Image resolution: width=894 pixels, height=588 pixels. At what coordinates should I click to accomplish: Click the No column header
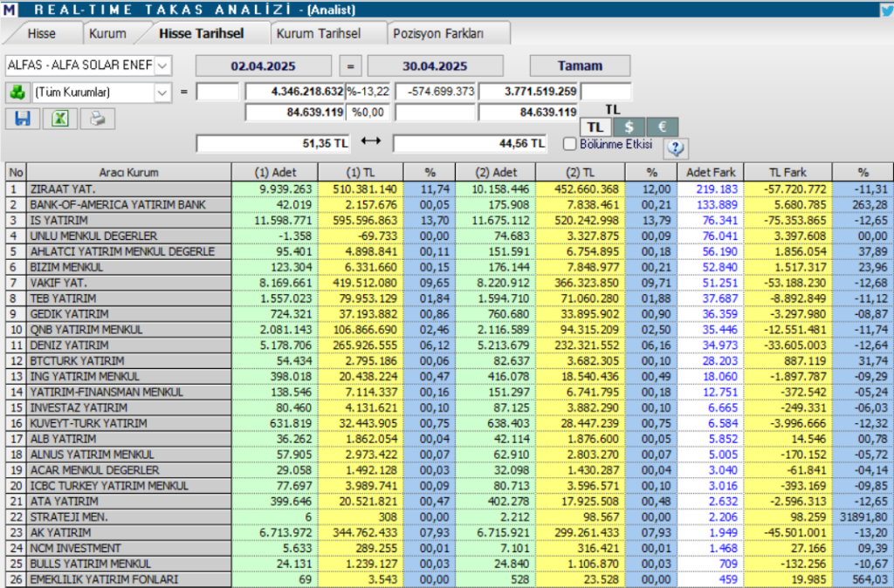coord(16,172)
